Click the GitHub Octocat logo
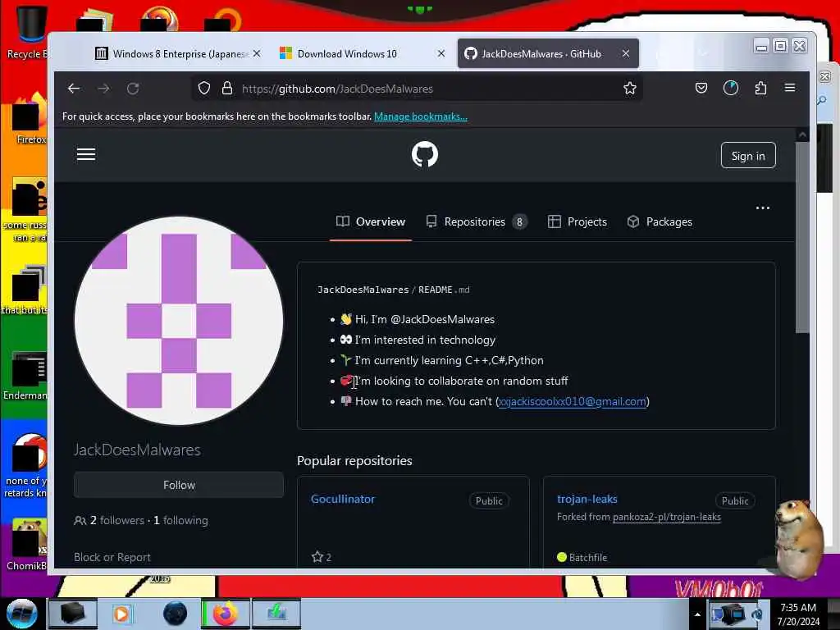Image resolution: width=840 pixels, height=630 pixels. (x=425, y=154)
